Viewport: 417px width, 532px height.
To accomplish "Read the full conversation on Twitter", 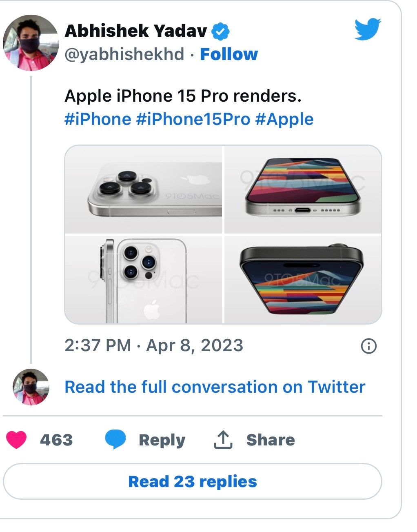I will click(x=215, y=387).
